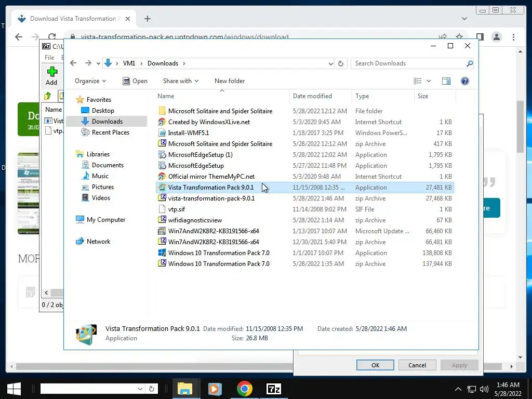Screen dimensions: 532x399
Task: Select Created by WindowsXLive.net shortcut icon
Action: coord(162,122)
